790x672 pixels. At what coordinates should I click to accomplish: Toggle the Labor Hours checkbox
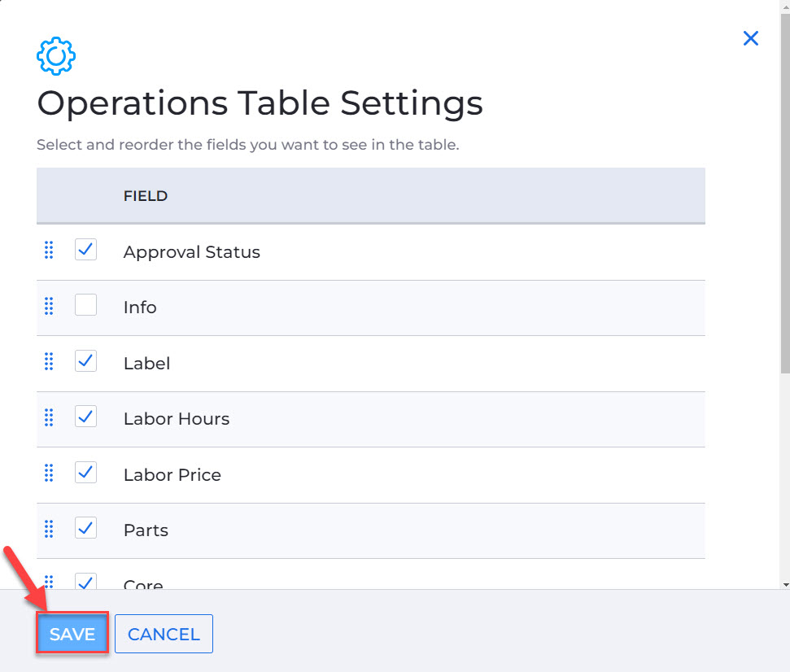coord(85,416)
